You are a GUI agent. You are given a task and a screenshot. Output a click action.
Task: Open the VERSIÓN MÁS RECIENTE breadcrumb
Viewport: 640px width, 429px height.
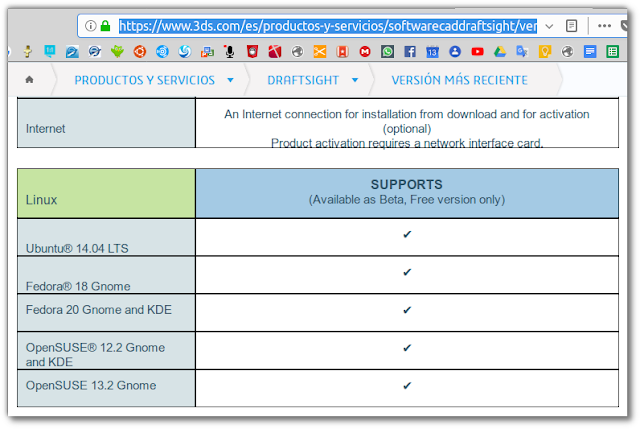(460, 80)
